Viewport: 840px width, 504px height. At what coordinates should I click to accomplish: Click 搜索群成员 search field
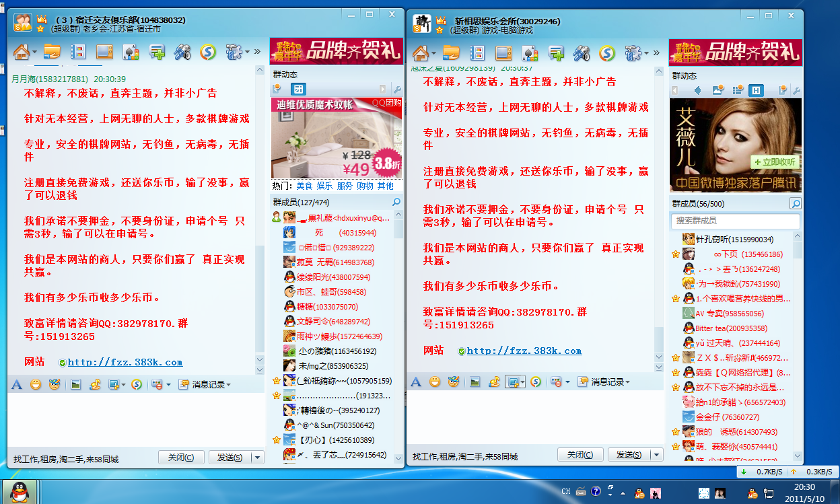click(x=735, y=221)
